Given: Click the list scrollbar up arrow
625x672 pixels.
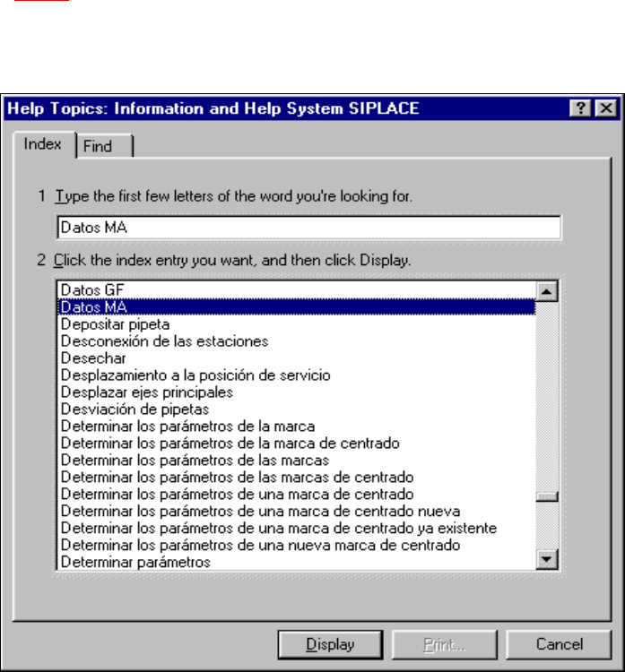Looking at the screenshot, I should pyautogui.click(x=546, y=292).
